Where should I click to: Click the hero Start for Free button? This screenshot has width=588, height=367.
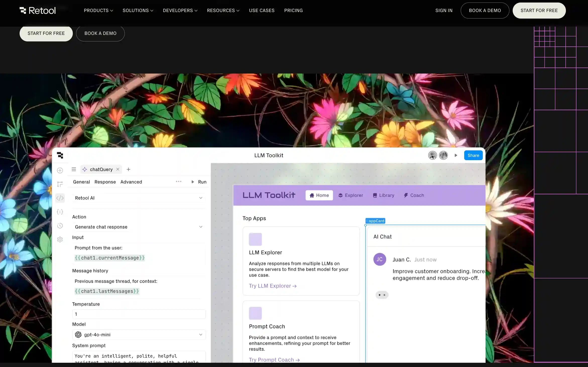pos(46,33)
